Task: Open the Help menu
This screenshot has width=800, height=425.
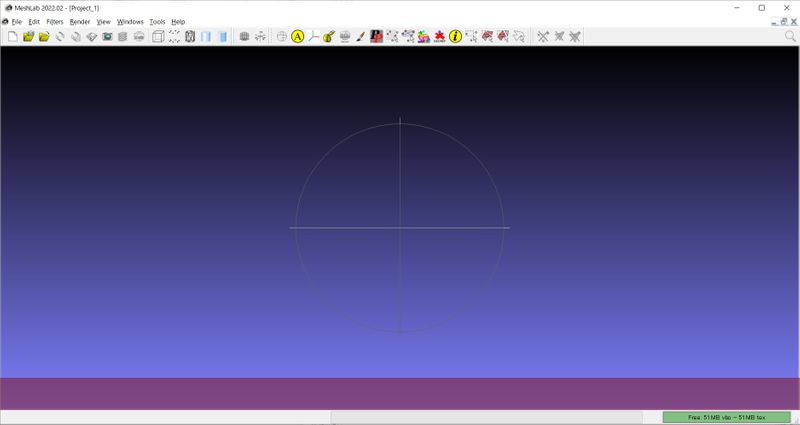Action: 178,21
